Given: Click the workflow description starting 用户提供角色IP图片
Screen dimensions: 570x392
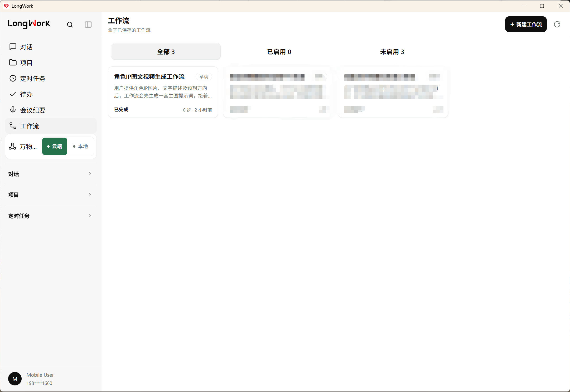Looking at the screenshot, I should coord(163,92).
